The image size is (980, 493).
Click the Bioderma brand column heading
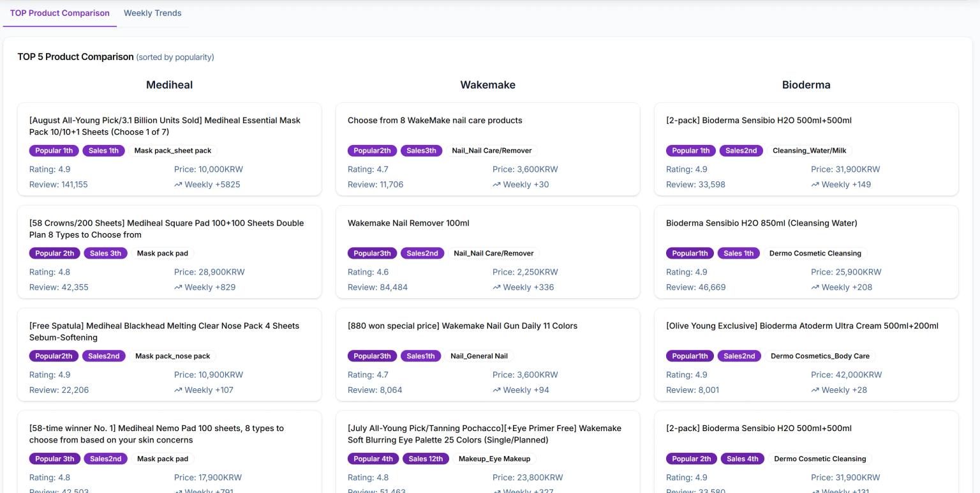click(x=806, y=85)
